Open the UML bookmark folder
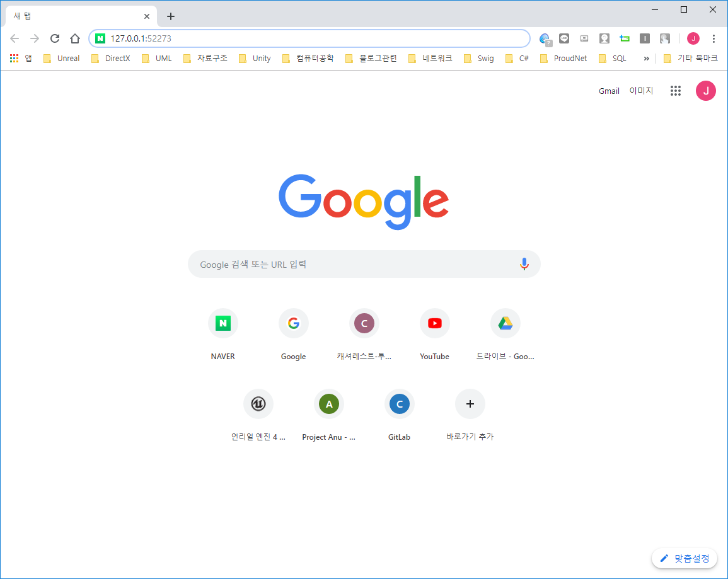Image resolution: width=728 pixels, height=579 pixels. [156, 59]
